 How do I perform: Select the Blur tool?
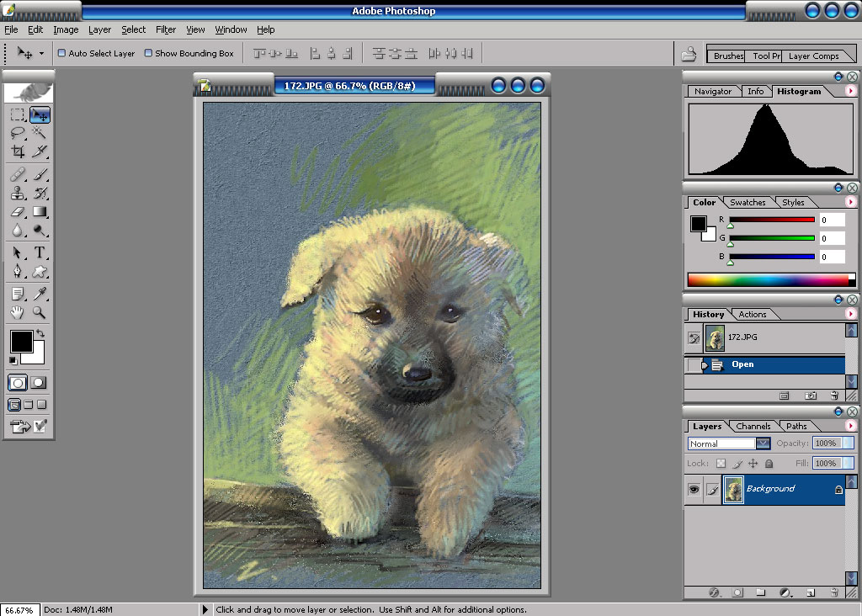18,231
